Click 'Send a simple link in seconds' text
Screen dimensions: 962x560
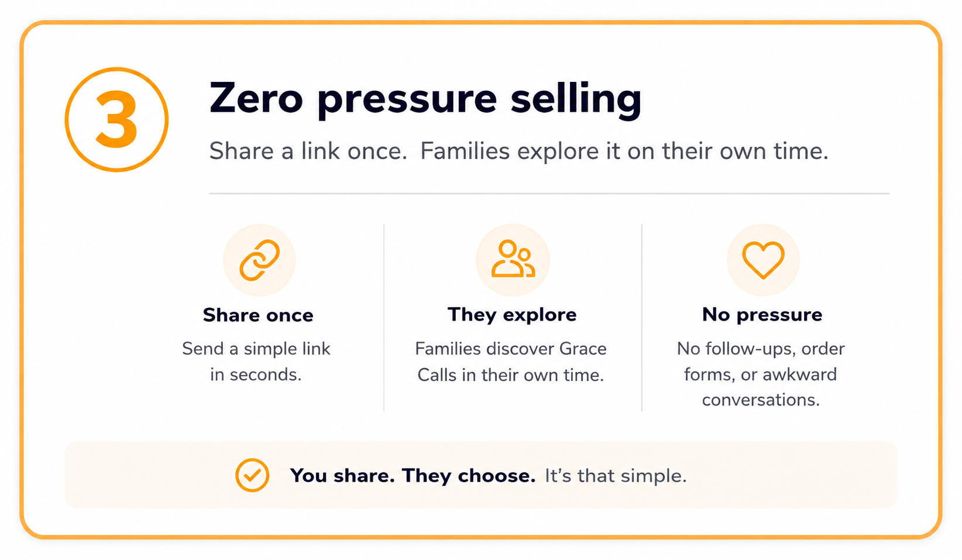pyautogui.click(x=256, y=361)
